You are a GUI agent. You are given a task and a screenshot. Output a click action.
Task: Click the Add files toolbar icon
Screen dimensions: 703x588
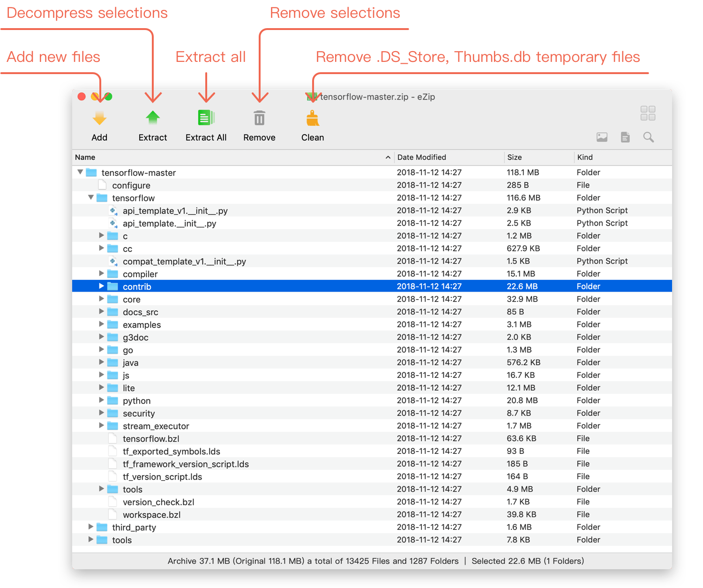pyautogui.click(x=99, y=118)
